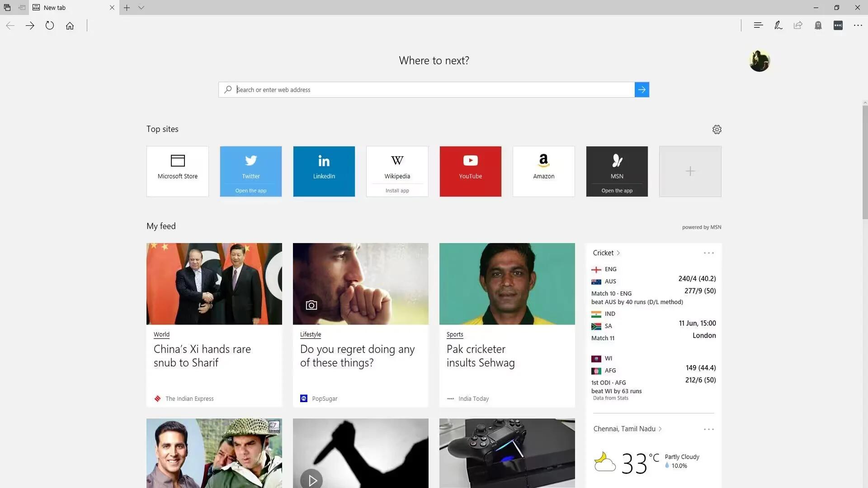Show tab previews chevron
Screen dimensions: 868x488
pos(141,8)
